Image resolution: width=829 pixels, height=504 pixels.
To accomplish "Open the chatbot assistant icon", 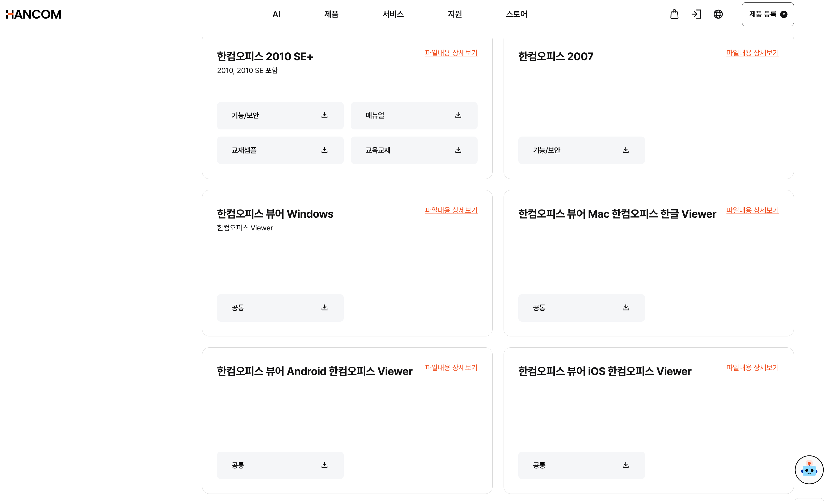I will 809,470.
